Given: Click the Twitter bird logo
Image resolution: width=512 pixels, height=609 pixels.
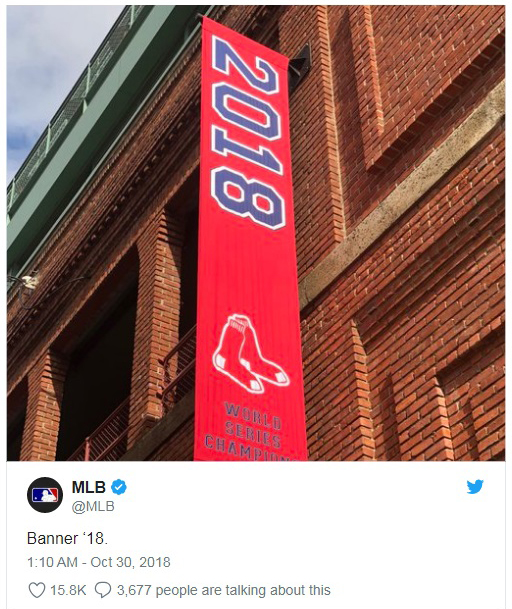Looking at the screenshot, I should coord(475,487).
